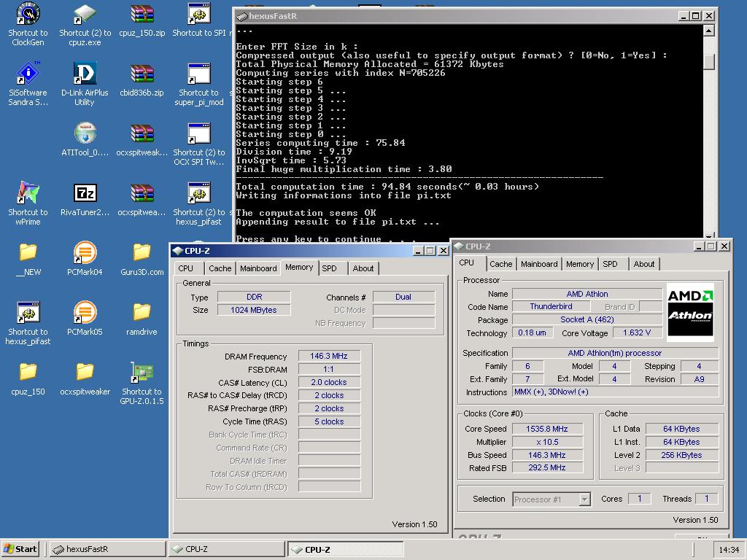
Task: Click the Size 1024 MBytes field
Action: (x=254, y=310)
